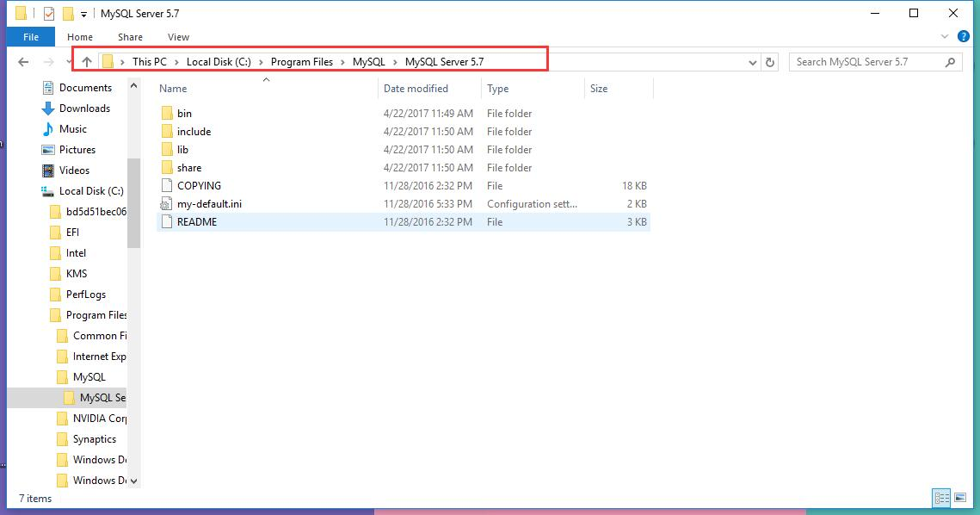Open the File menu
Screen dimensions: 980x515
31,37
